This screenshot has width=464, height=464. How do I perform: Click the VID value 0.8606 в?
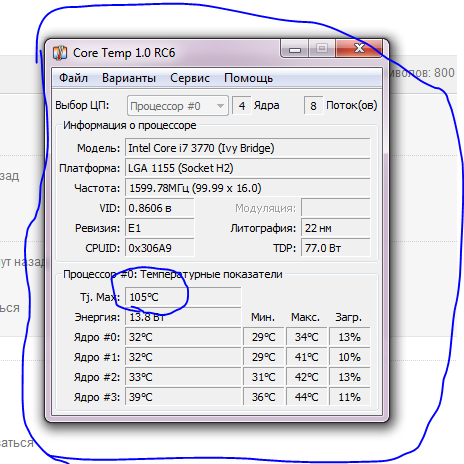[160, 208]
